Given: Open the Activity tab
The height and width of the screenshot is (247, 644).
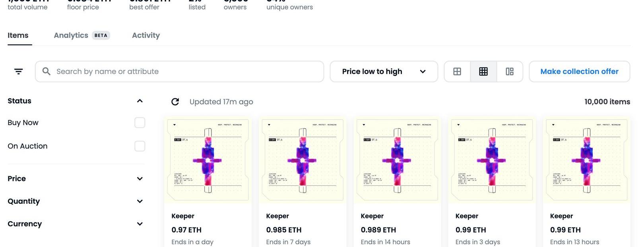Looking at the screenshot, I should (146, 35).
